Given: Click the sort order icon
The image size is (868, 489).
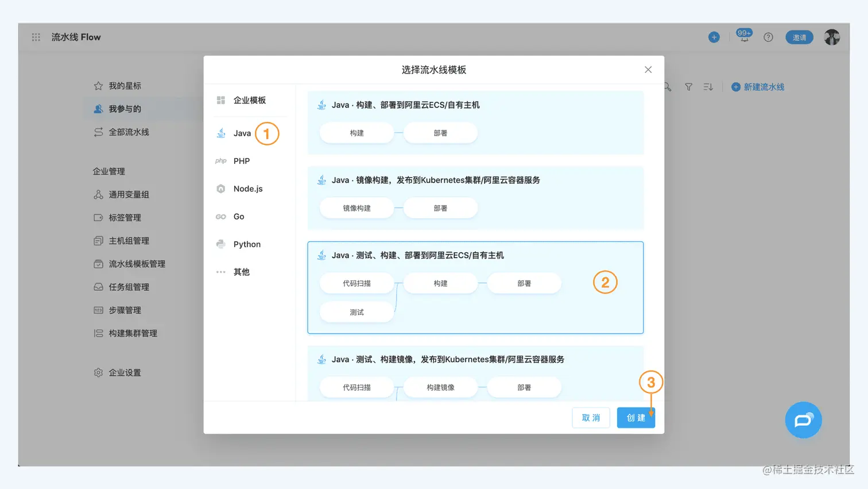Looking at the screenshot, I should (x=708, y=87).
